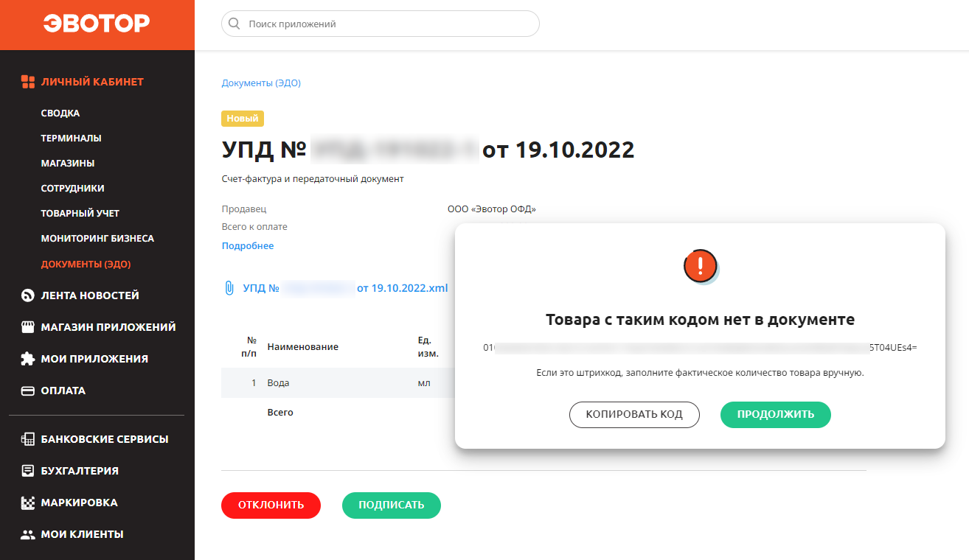Viewport: 969px width, 560px height.
Task: Expand document details via Подробнее
Action: (x=248, y=246)
